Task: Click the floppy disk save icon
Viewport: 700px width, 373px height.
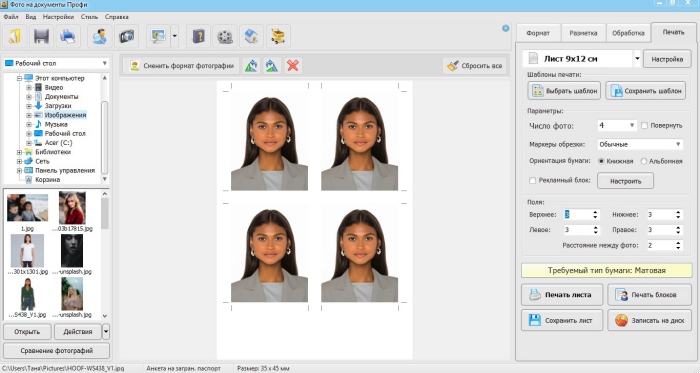Action: (41, 36)
